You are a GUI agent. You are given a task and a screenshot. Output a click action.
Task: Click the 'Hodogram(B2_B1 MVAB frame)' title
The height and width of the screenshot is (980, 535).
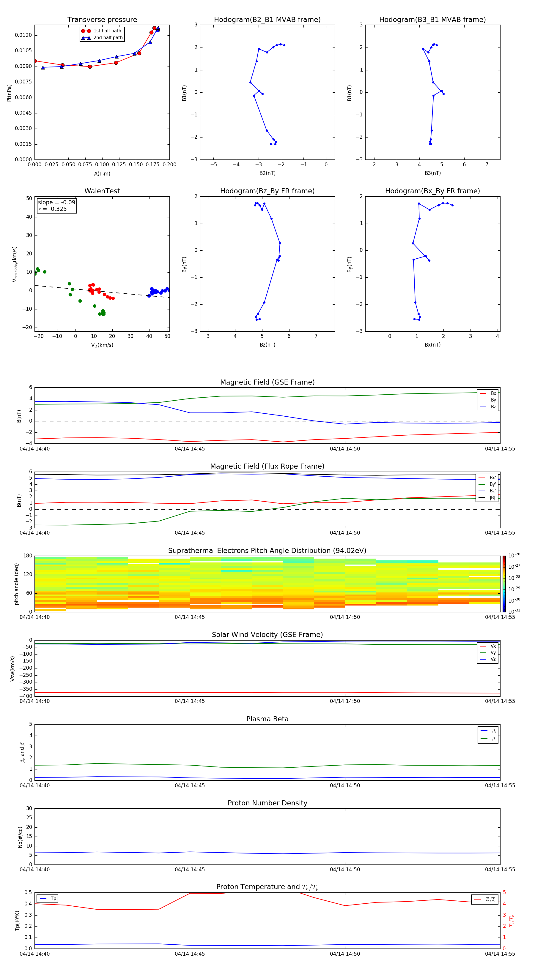tap(267, 20)
